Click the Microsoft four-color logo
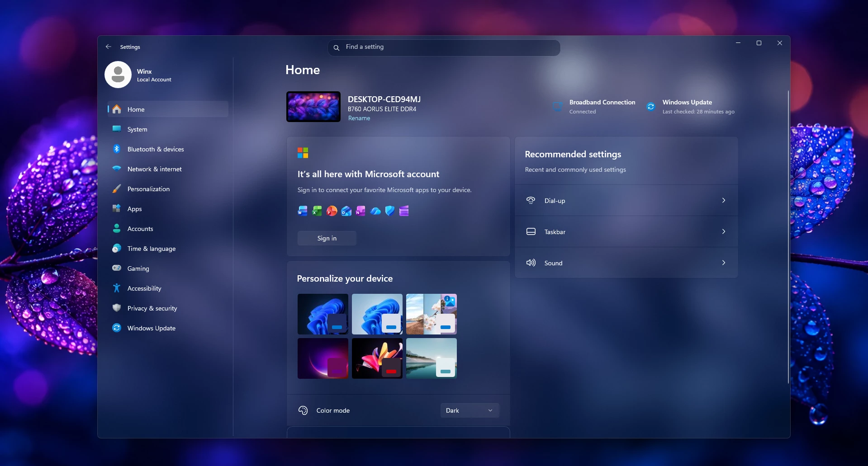Viewport: 868px width, 466px height. 303,153
